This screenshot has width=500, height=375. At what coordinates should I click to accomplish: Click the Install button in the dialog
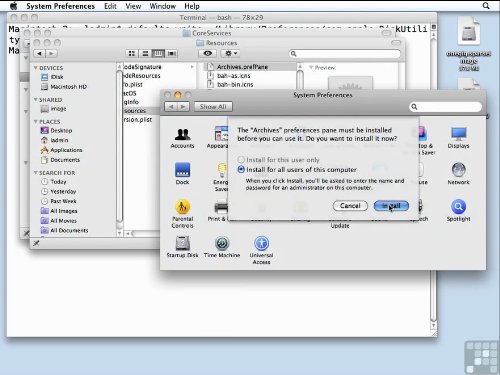(391, 206)
